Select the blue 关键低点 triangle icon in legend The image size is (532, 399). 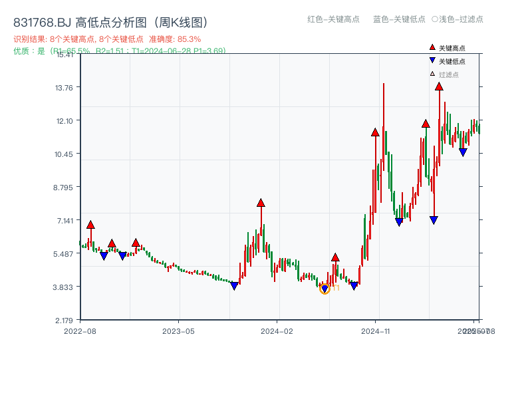pos(432,61)
